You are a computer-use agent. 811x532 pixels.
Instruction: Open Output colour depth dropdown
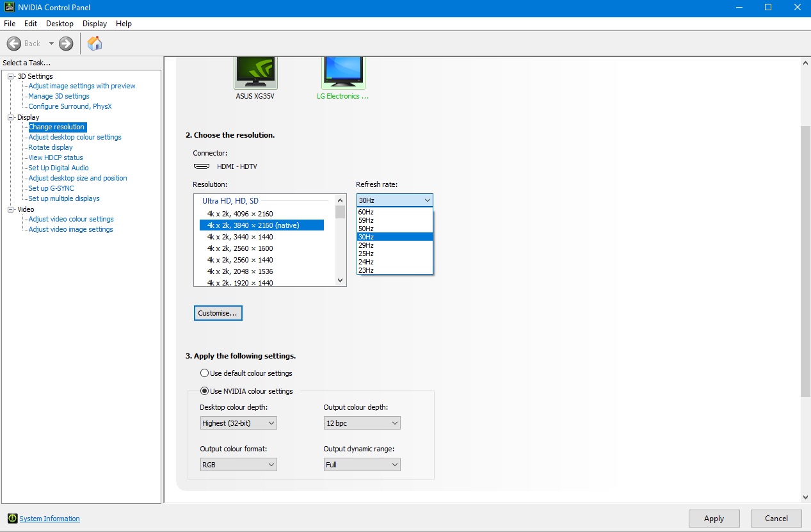pos(362,423)
